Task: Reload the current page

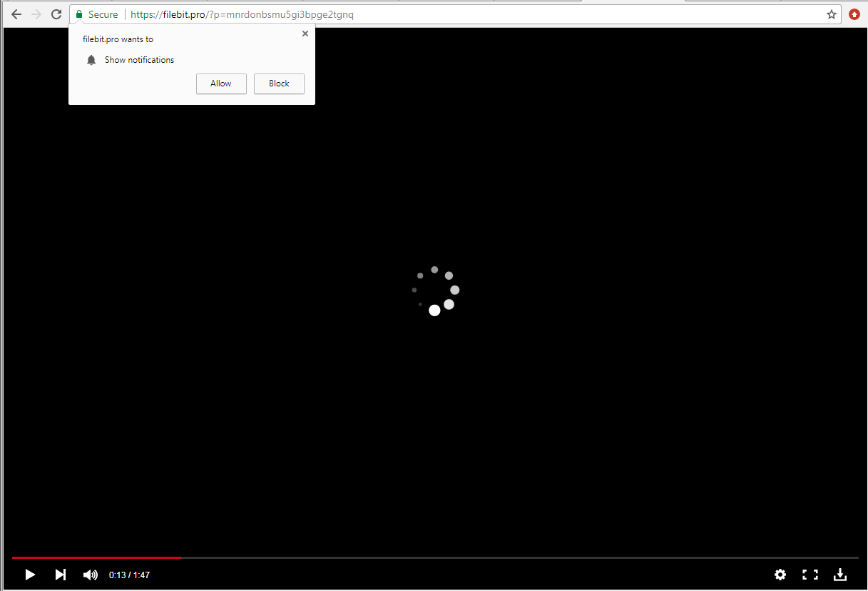Action: (56, 14)
